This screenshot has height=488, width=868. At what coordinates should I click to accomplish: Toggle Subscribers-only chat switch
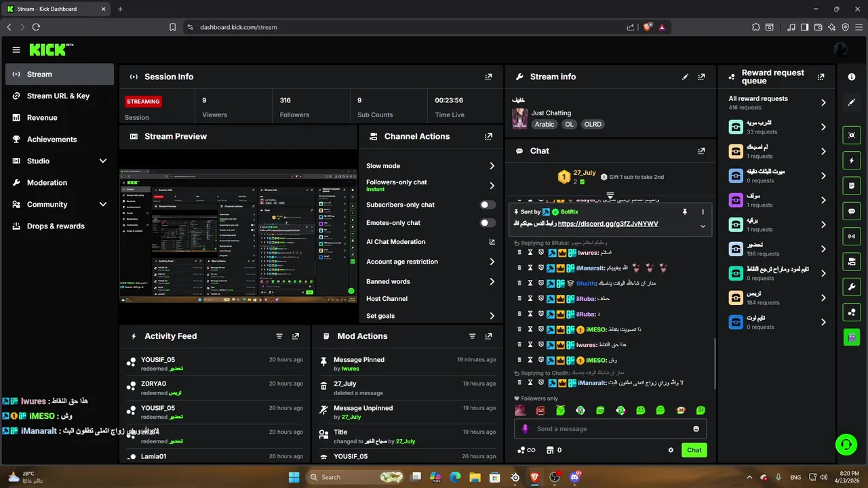[488, 205]
